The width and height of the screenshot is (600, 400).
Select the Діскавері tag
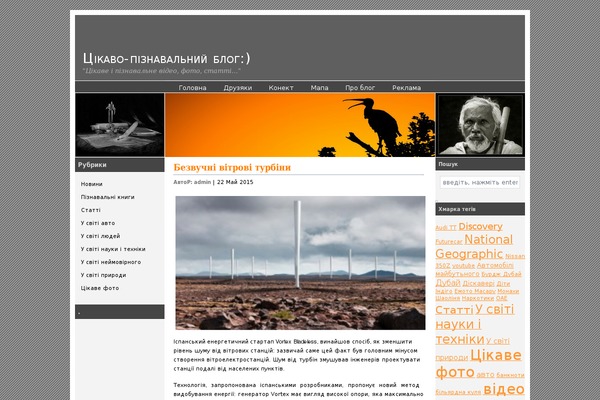(x=478, y=284)
